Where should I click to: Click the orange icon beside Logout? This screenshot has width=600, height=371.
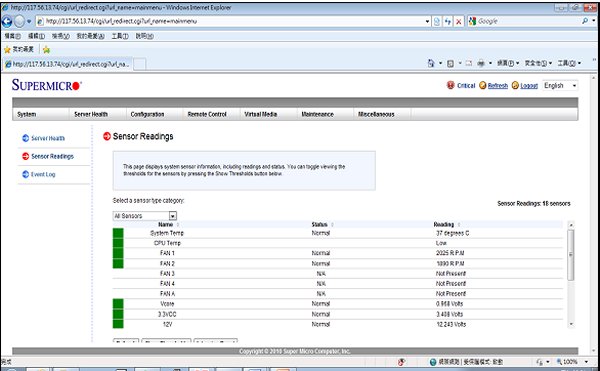pyautogui.click(x=515, y=85)
